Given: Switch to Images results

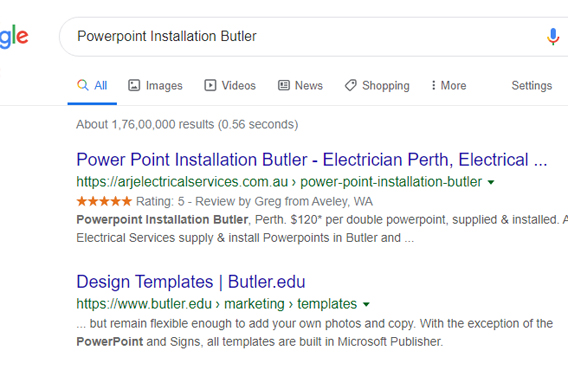Looking at the screenshot, I should click(x=155, y=86).
